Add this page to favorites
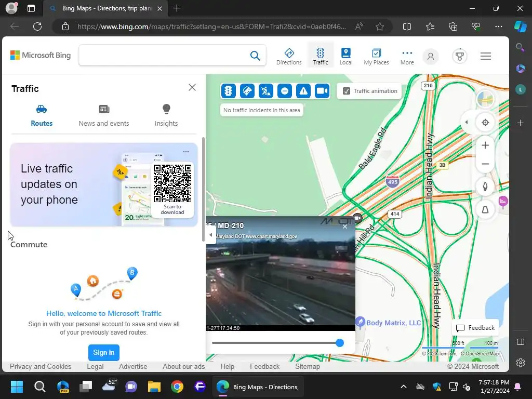 [380, 26]
